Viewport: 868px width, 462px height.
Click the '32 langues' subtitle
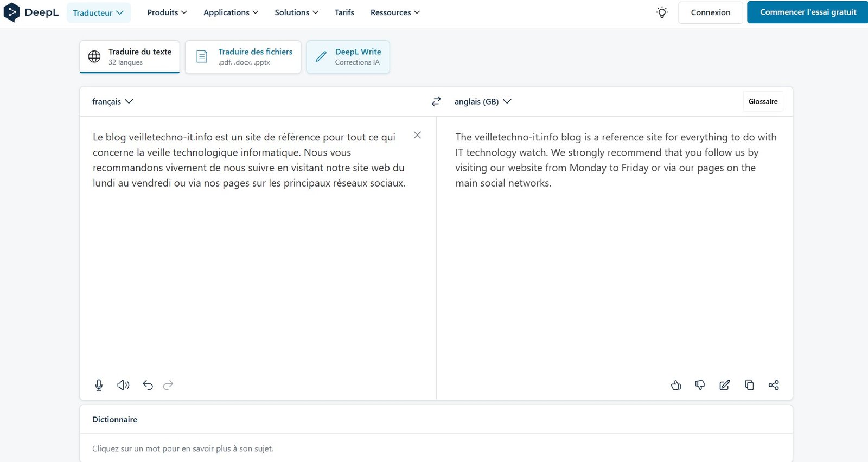[125, 62]
